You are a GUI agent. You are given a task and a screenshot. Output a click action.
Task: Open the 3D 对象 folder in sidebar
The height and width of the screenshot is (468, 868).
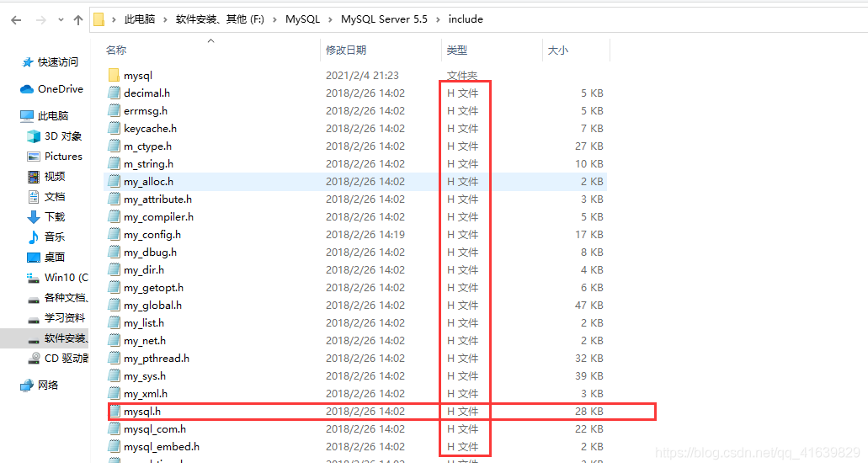click(54, 136)
